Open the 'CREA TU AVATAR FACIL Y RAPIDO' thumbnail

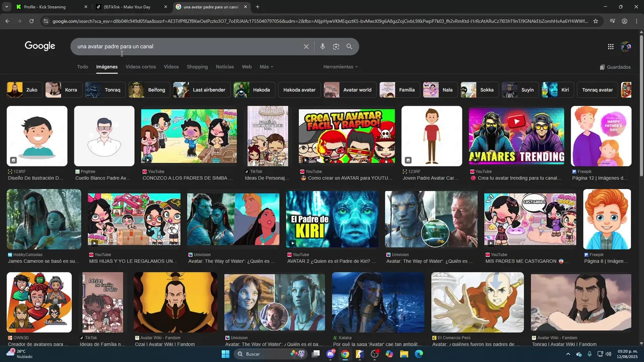[x=347, y=136]
